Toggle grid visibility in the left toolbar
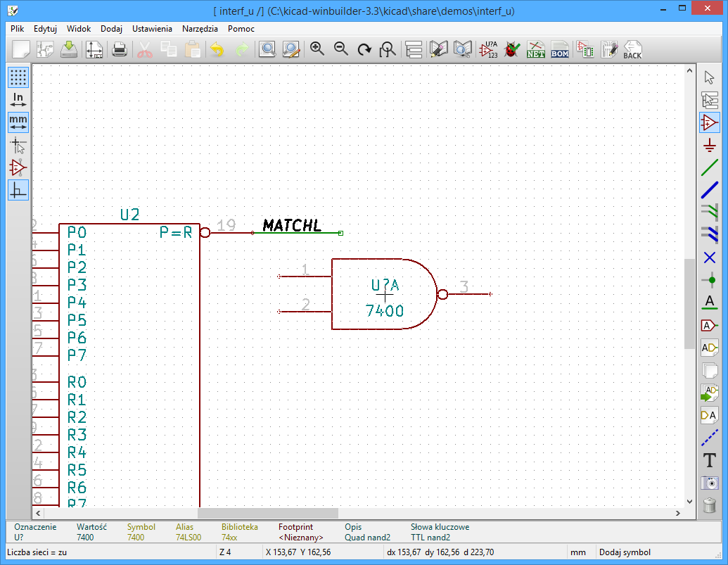This screenshot has height=565, width=728. tap(18, 76)
